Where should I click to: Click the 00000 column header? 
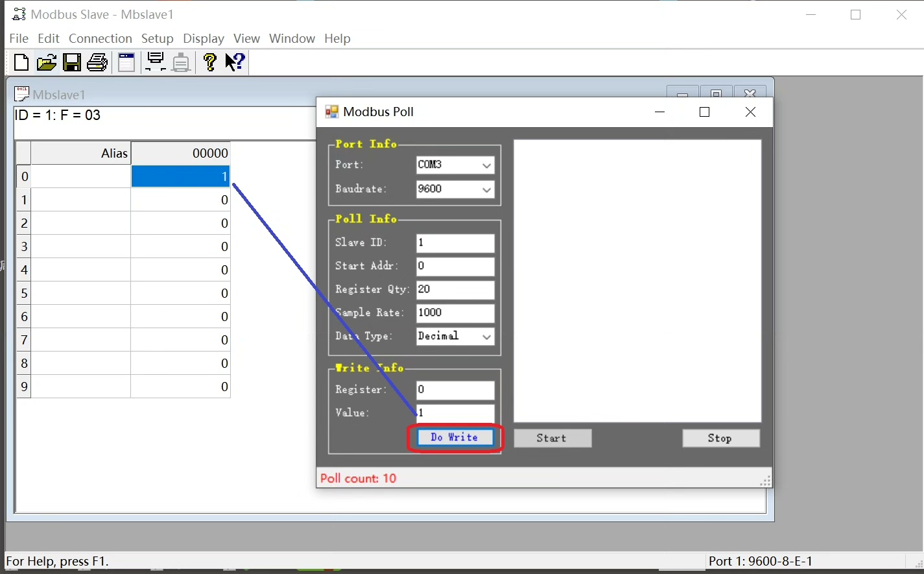180,153
